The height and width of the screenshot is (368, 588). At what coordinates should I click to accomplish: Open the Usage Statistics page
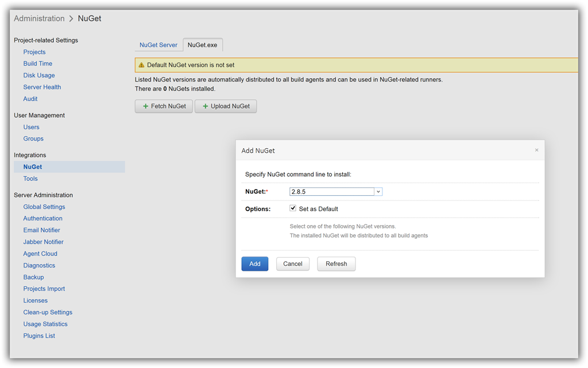tap(45, 324)
